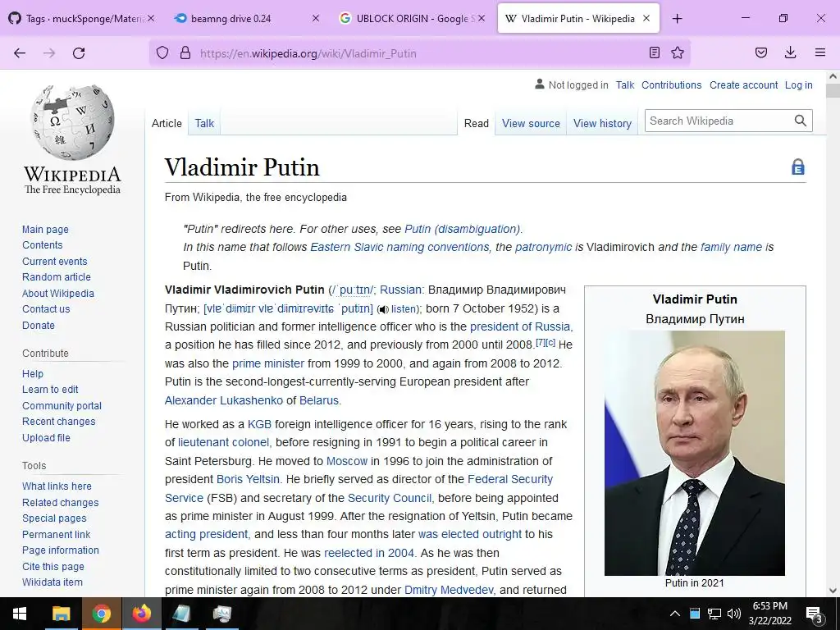840x630 pixels.
Task: Open the Talk tab of the article
Action: tap(204, 123)
